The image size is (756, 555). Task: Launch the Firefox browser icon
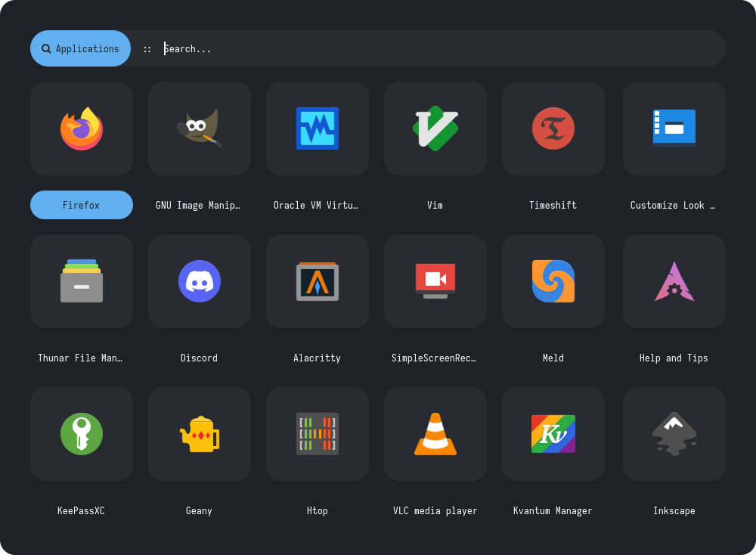click(82, 129)
